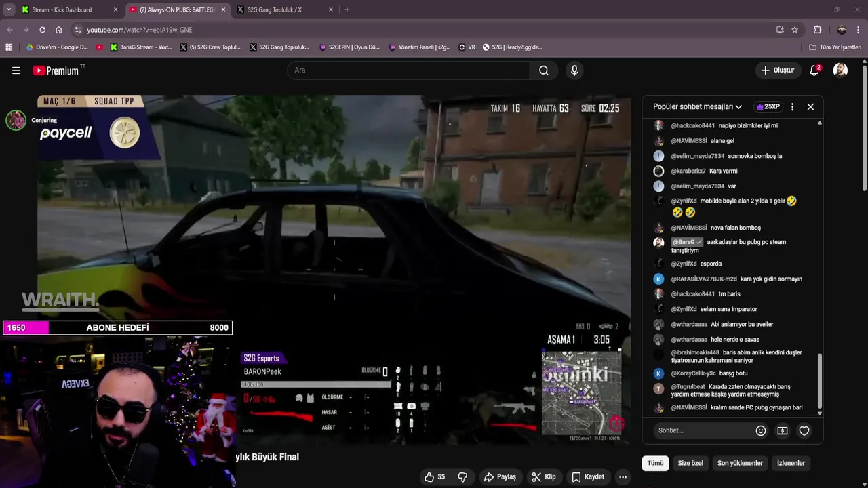Click @BarısG username in chat

686,242
